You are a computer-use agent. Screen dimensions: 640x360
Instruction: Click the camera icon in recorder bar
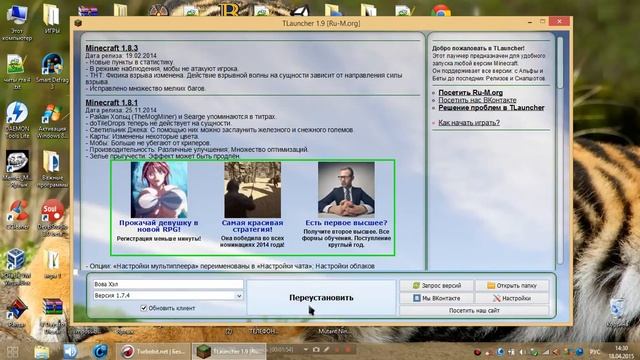pyautogui.click(x=316, y=350)
